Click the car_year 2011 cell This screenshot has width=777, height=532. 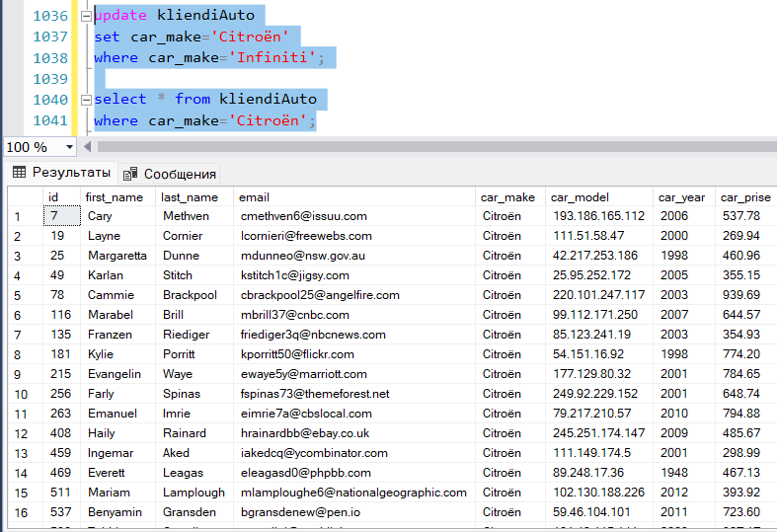pyautogui.click(x=684, y=512)
